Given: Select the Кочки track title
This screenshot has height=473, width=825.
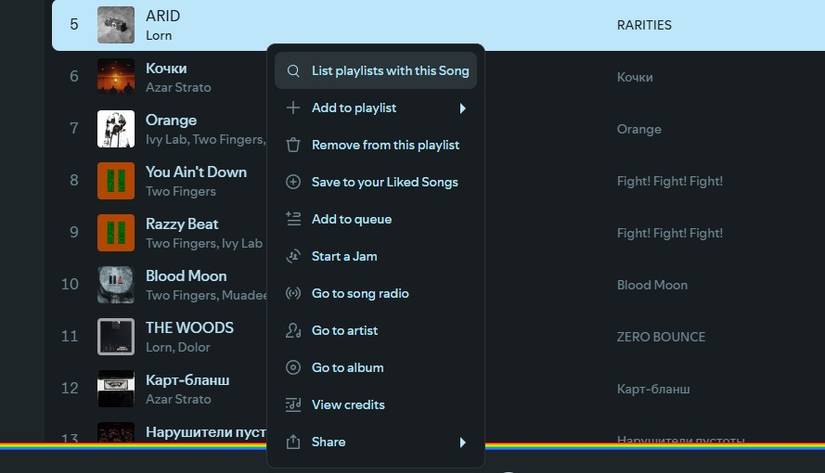Looking at the screenshot, I should pyautogui.click(x=166, y=68).
